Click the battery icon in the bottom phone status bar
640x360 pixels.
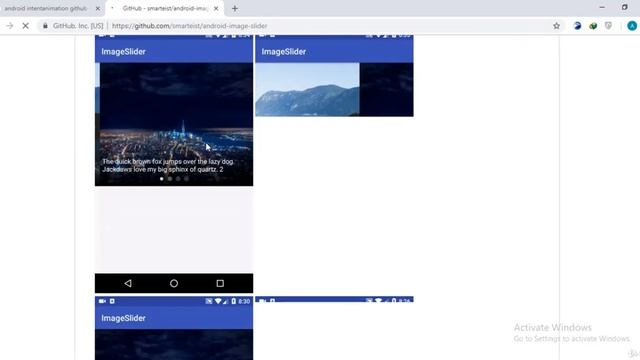point(233,301)
